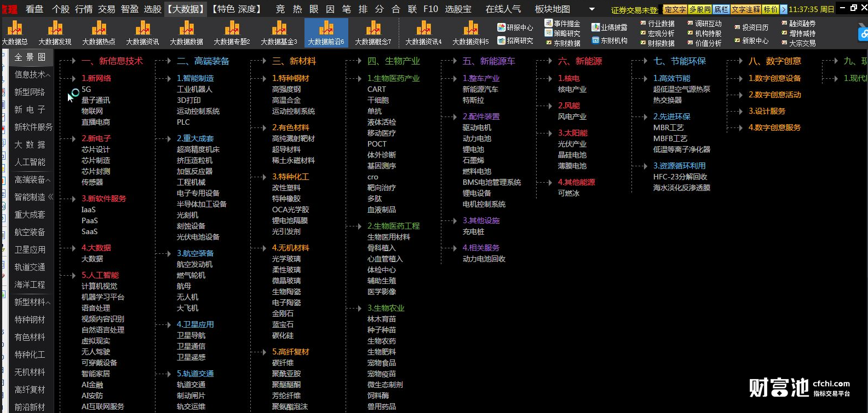Image resolution: width=868 pixels, height=413 pixels.
Task: Open the 大数据发现 toolbar icon
Action: [55, 33]
